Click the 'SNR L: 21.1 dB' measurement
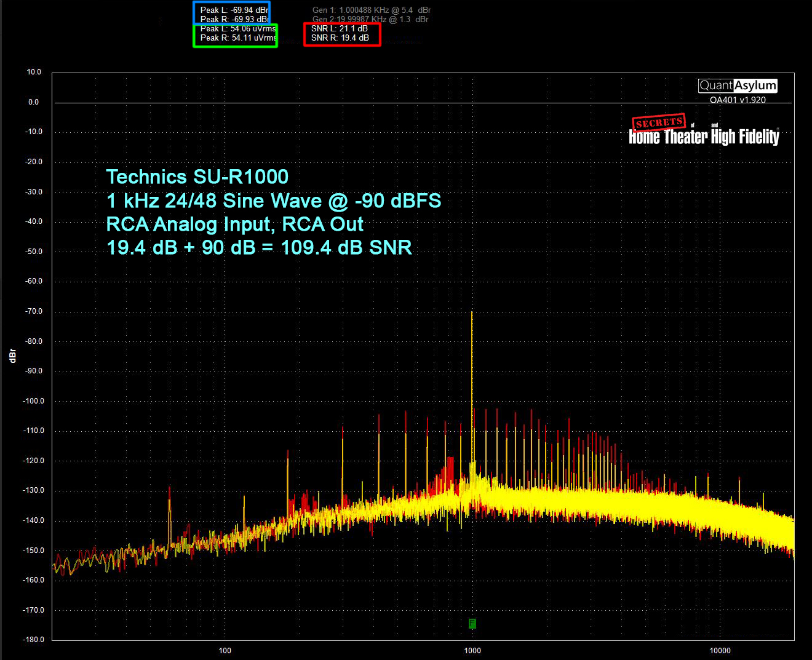This screenshot has height=660, width=812. pyautogui.click(x=340, y=28)
